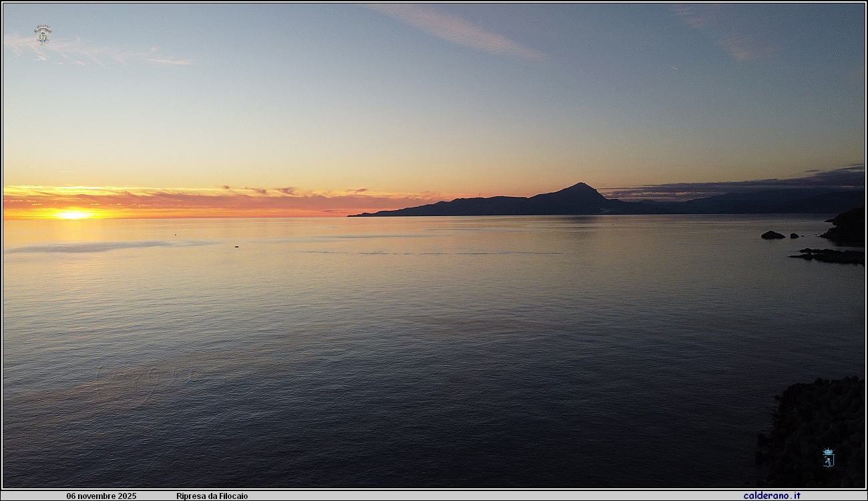This screenshot has width=868, height=501.
Task: Click the largest isolated rock islet in water
Action: 773,235
